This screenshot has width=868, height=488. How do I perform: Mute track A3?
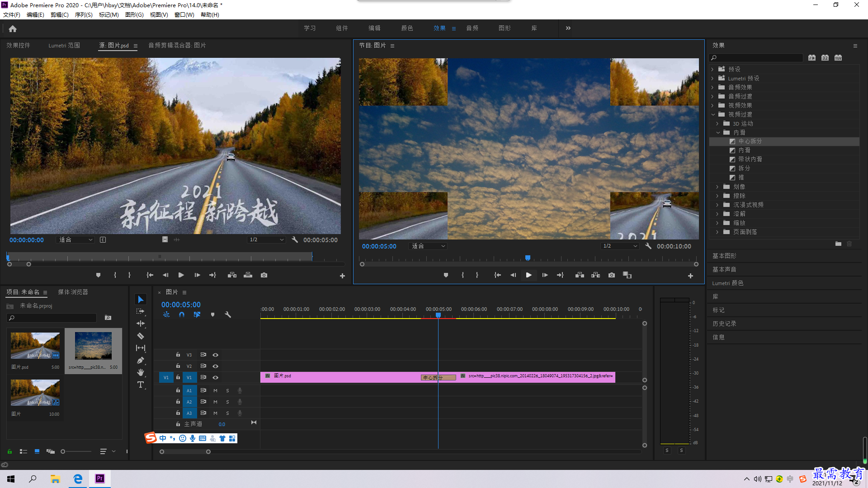coord(215,413)
